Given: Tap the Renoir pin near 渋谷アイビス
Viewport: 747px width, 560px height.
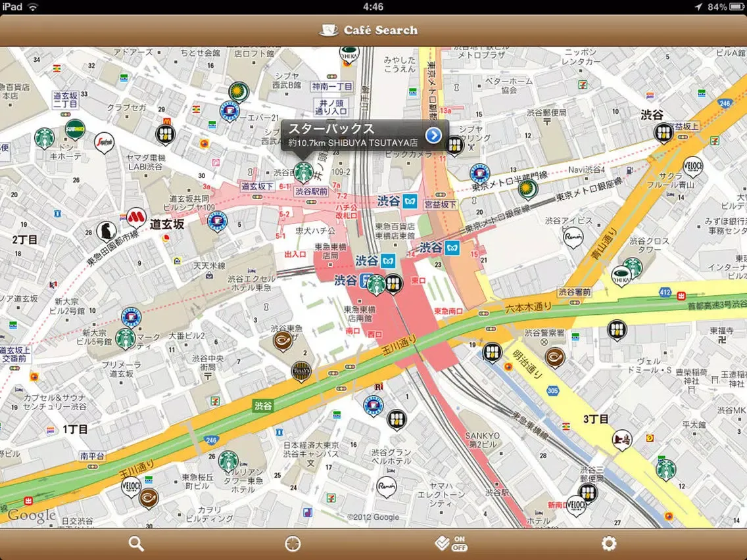Looking at the screenshot, I should point(573,235).
